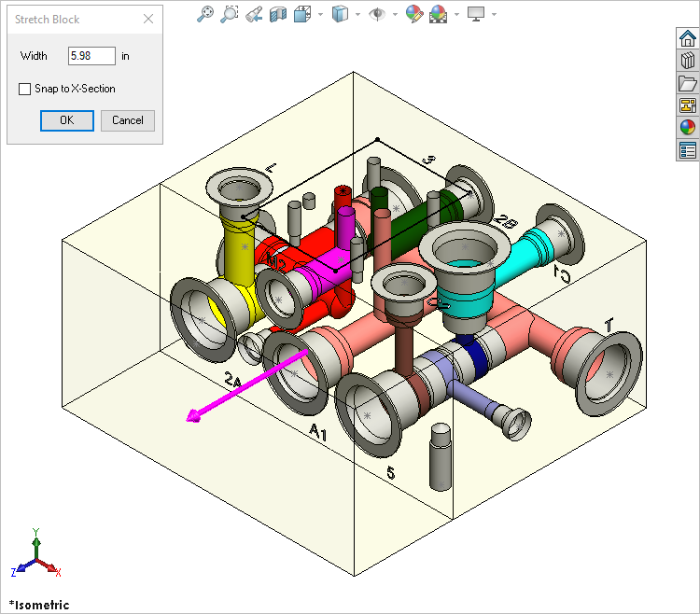Expand the Hide/Show Items dropdown arrow
This screenshot has width=700, height=614.
point(395,14)
